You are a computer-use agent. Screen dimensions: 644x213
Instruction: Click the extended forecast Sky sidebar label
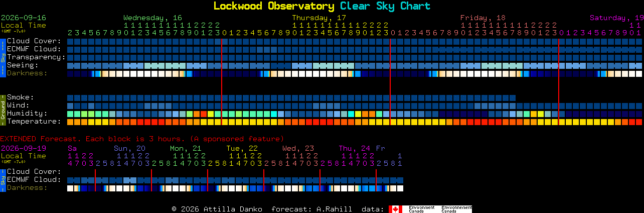pos(3,179)
